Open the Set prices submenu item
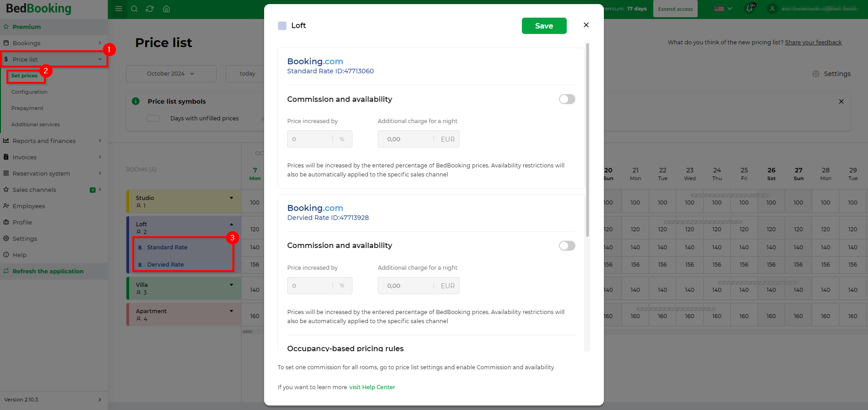868x410 pixels. [24, 76]
